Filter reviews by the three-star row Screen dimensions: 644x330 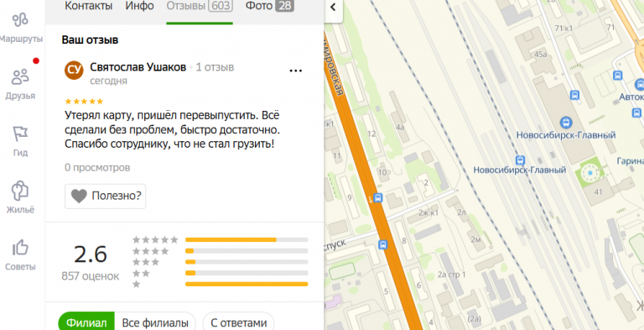tap(221, 262)
